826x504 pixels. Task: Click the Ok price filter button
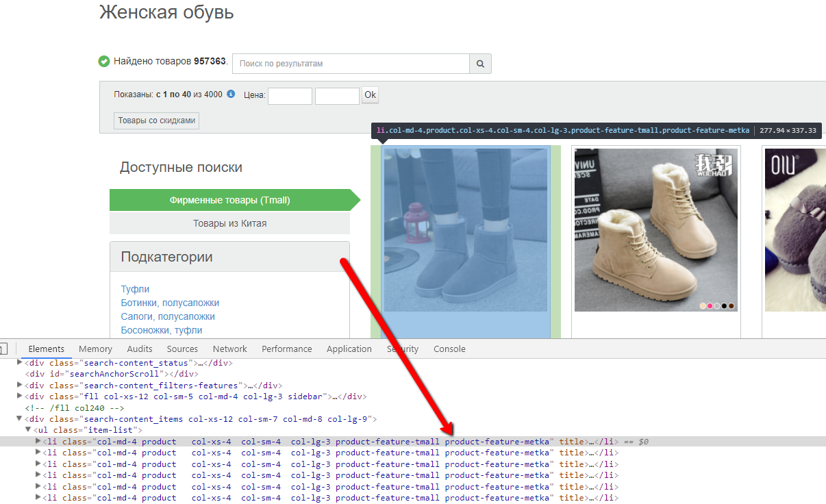pyautogui.click(x=371, y=95)
